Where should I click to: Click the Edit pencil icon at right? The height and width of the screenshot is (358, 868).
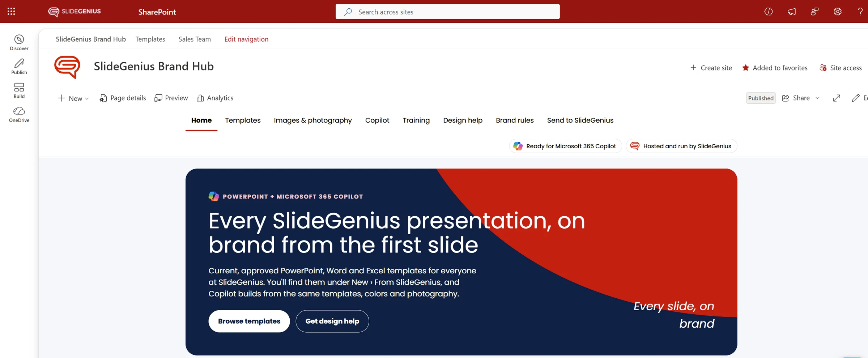pyautogui.click(x=856, y=98)
